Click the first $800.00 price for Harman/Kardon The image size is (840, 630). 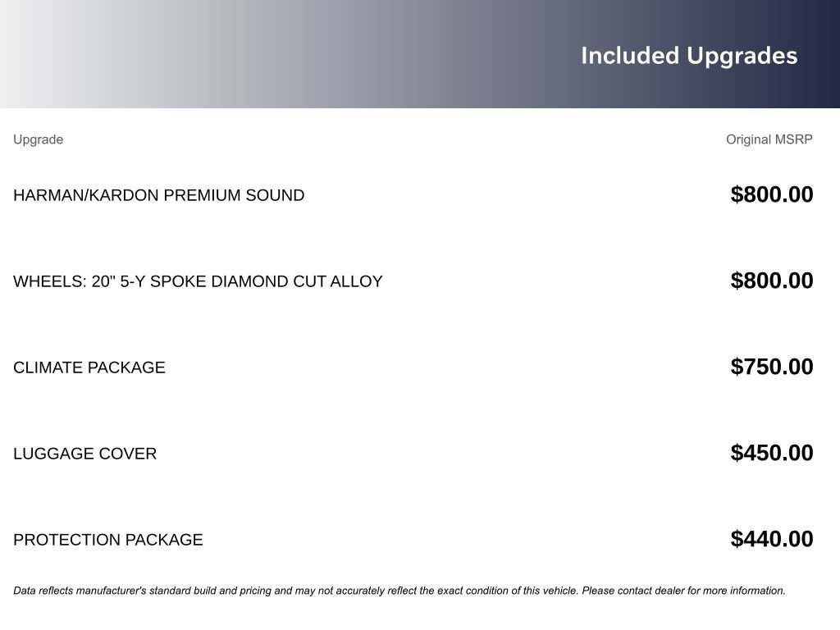[771, 194]
